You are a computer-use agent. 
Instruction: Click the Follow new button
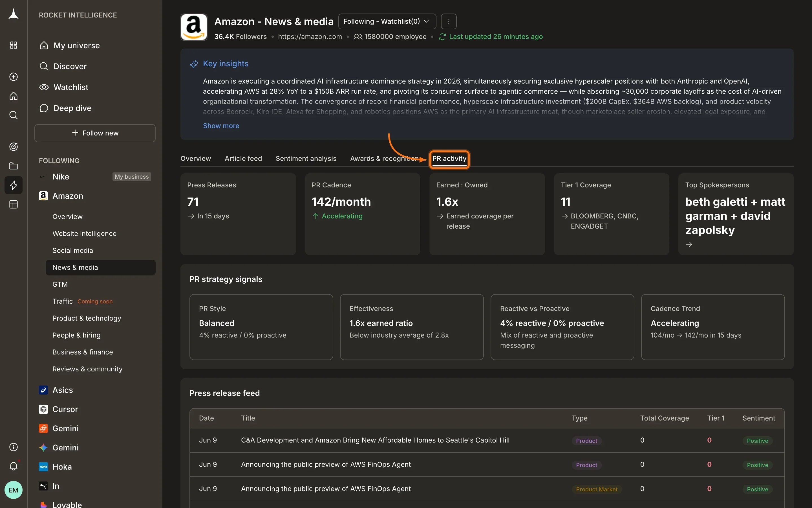point(95,133)
